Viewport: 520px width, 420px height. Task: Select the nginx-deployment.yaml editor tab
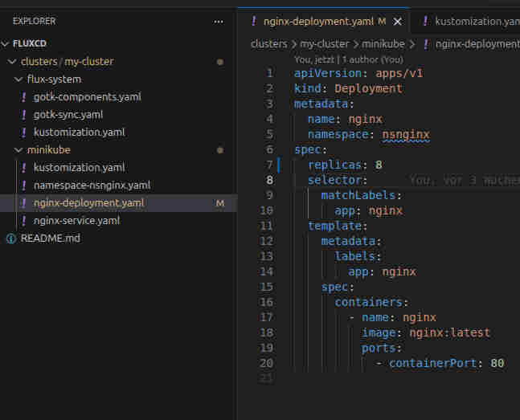[317, 21]
